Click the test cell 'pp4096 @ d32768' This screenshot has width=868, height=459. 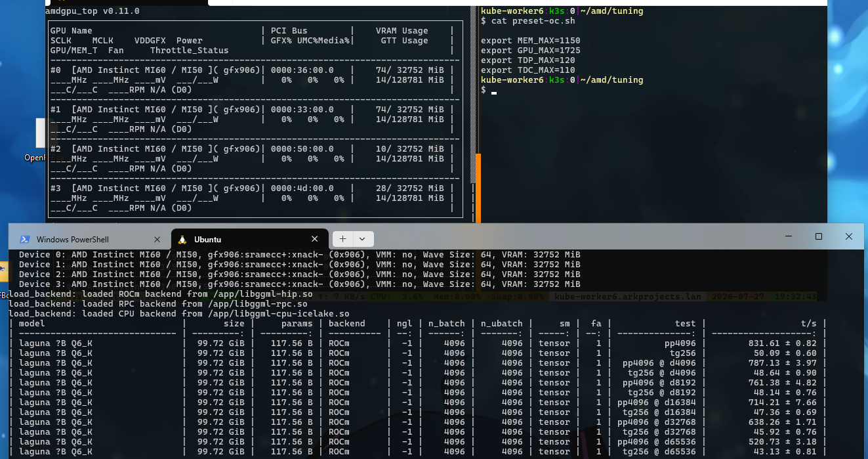click(x=657, y=422)
